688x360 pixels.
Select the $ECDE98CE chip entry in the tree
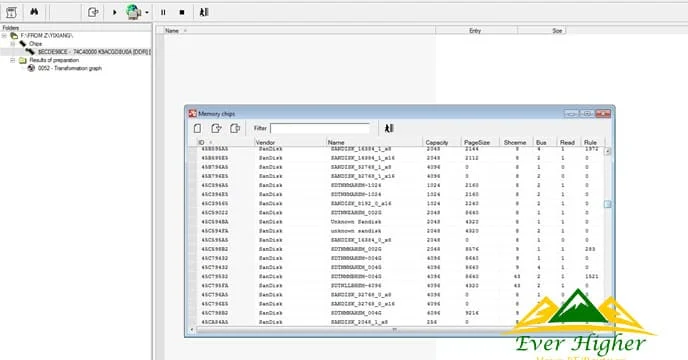94,52
